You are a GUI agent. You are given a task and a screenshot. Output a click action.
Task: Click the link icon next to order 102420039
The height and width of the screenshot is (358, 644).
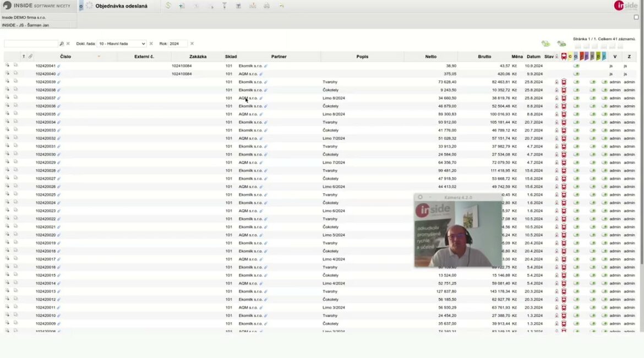(59, 82)
